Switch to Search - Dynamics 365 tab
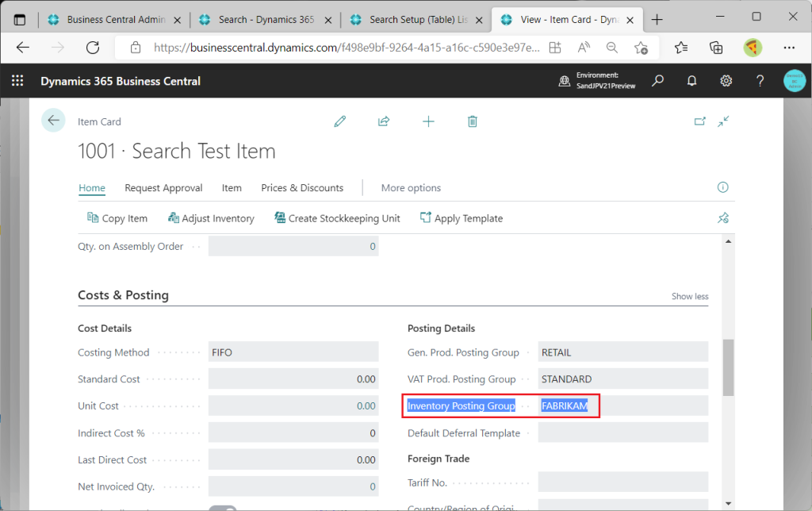The image size is (812, 511). click(266, 20)
